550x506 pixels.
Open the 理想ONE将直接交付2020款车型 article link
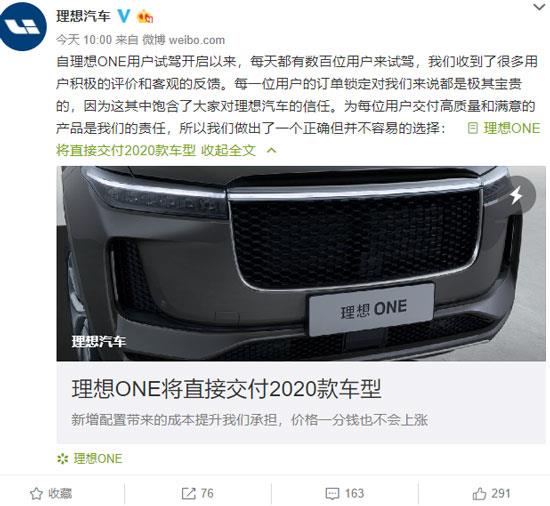click(x=226, y=389)
